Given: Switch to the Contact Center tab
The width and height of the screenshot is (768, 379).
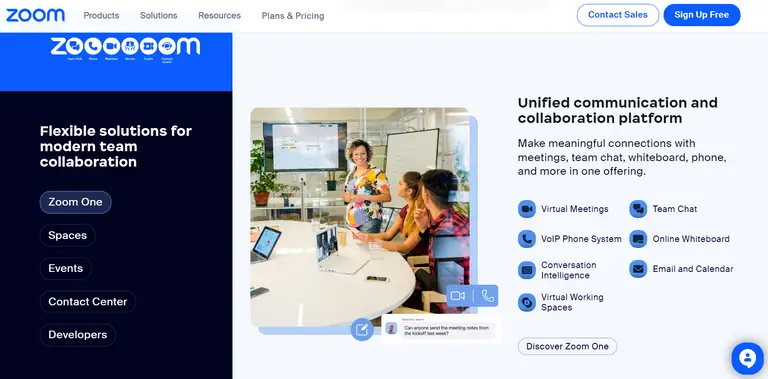Looking at the screenshot, I should click(88, 302).
